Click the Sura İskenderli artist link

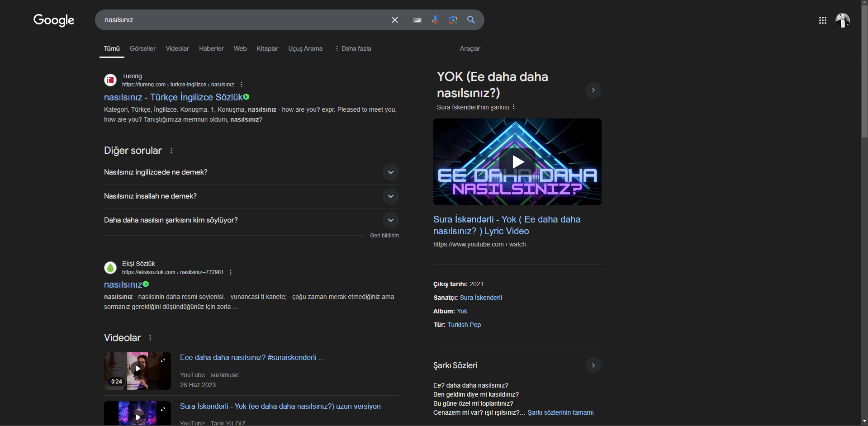(481, 298)
